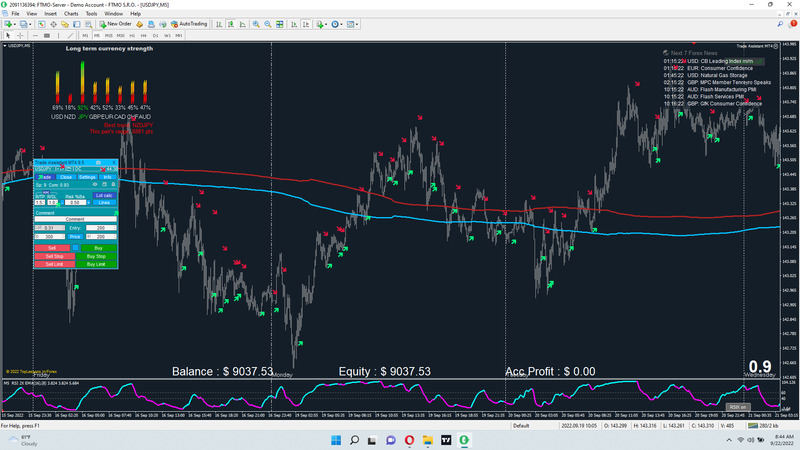Expand the periods dropdown arrow

click(341, 24)
